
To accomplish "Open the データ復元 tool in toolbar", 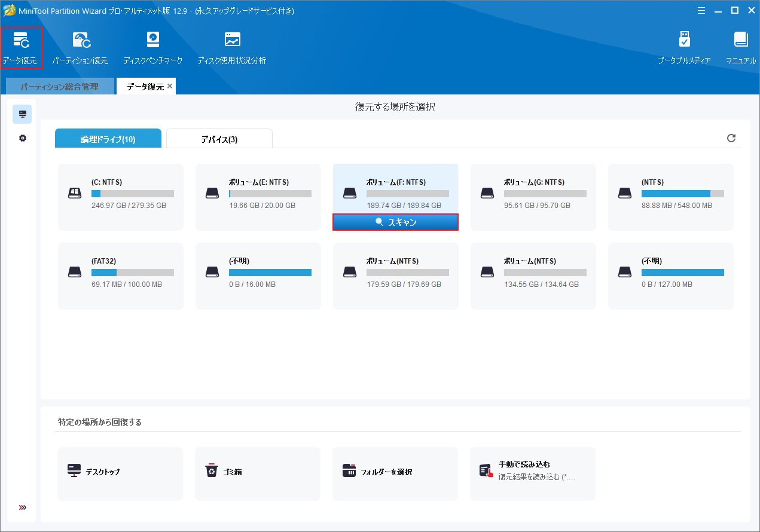I will point(21,48).
